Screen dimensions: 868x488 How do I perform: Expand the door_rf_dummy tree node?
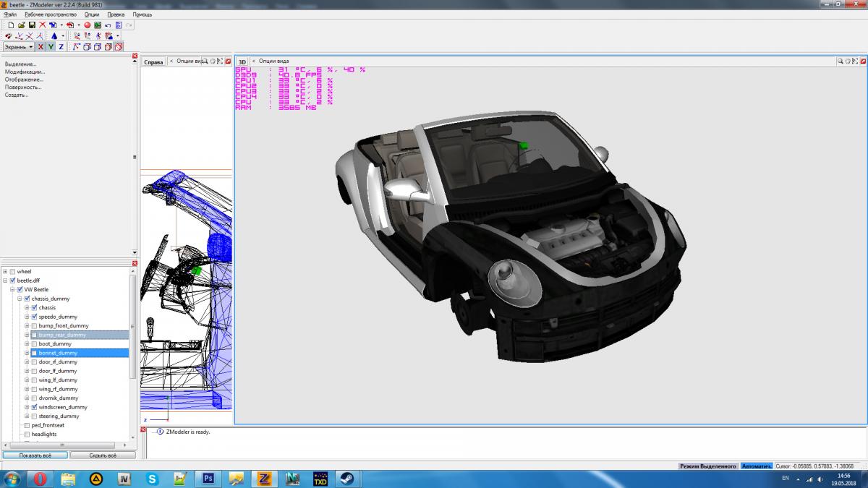27,362
